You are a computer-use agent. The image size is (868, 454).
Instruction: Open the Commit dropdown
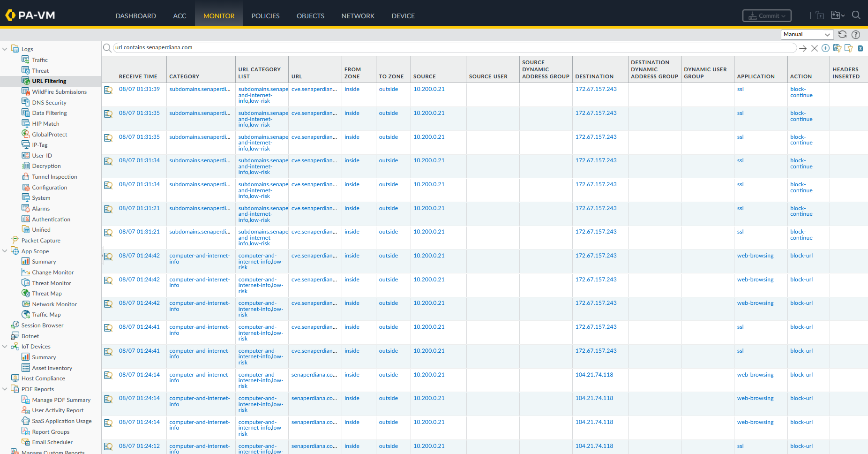click(x=767, y=15)
